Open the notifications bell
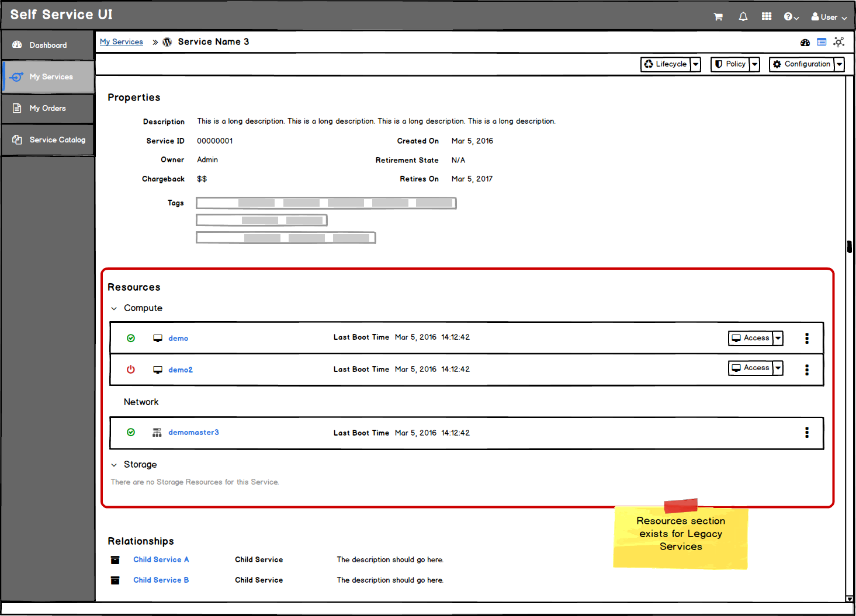The height and width of the screenshot is (616, 856). 743,17
